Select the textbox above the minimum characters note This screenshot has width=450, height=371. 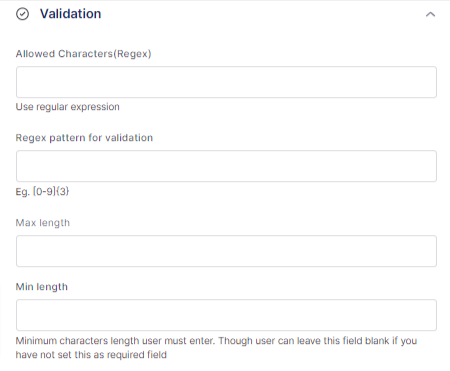[x=226, y=315]
